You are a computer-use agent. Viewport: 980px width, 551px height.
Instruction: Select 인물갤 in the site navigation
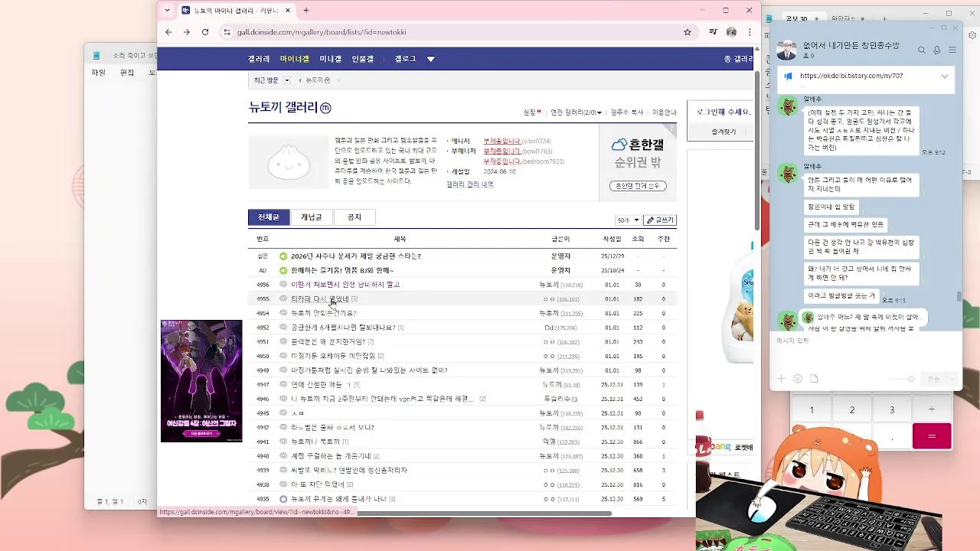pyautogui.click(x=363, y=59)
